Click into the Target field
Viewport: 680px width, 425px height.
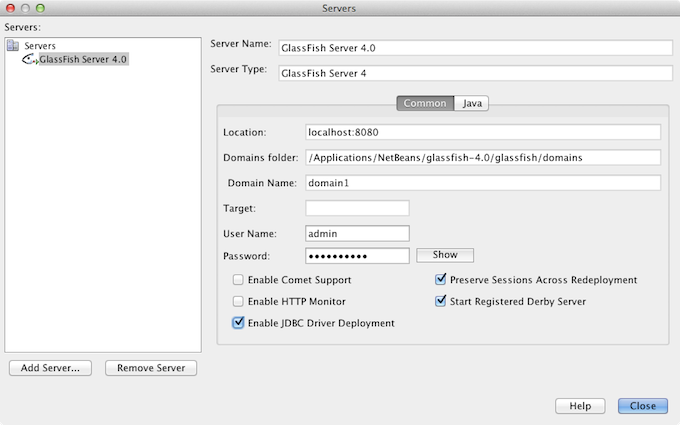pos(357,208)
